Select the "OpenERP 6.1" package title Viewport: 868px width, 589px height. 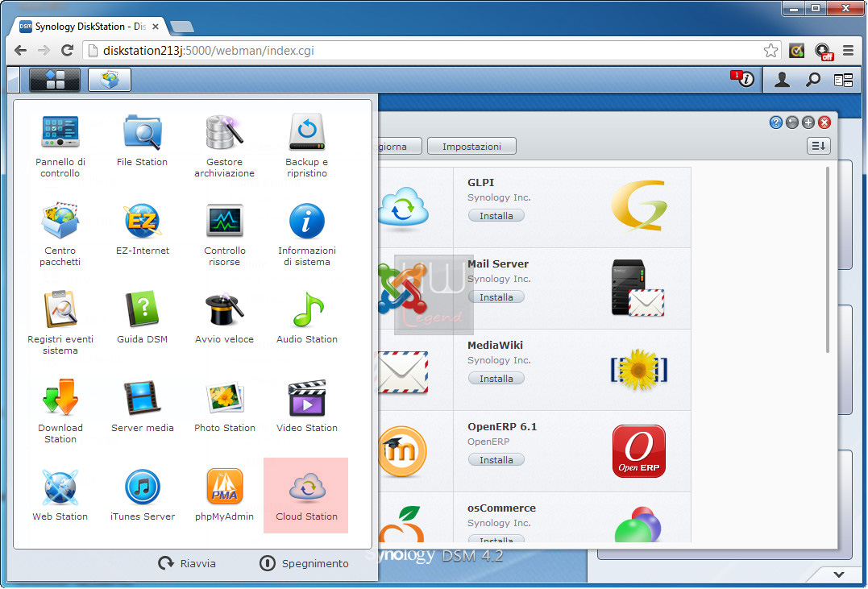tap(502, 427)
